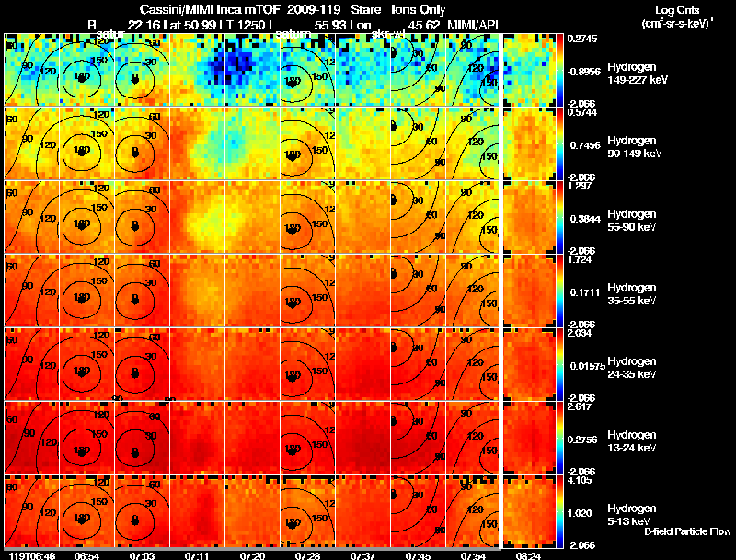736x560 pixels.
Task: Open the 90-149 keV image at 07:11
Action: tap(197, 143)
